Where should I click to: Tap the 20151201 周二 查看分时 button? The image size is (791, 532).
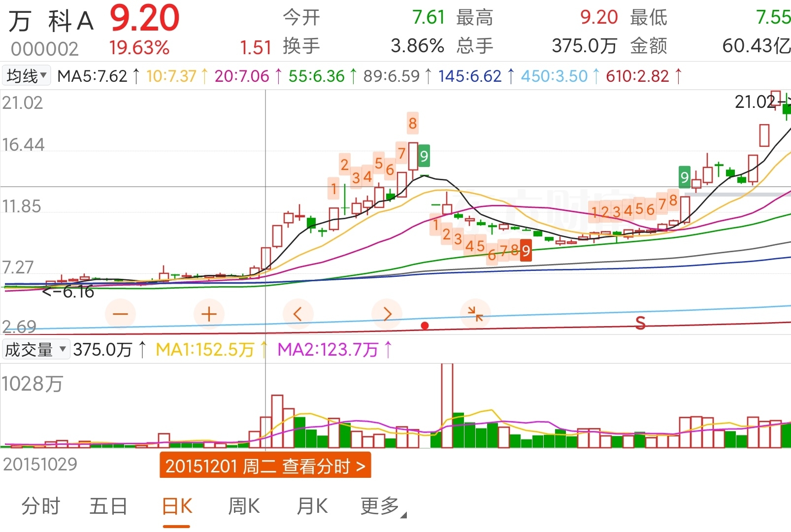click(x=265, y=465)
